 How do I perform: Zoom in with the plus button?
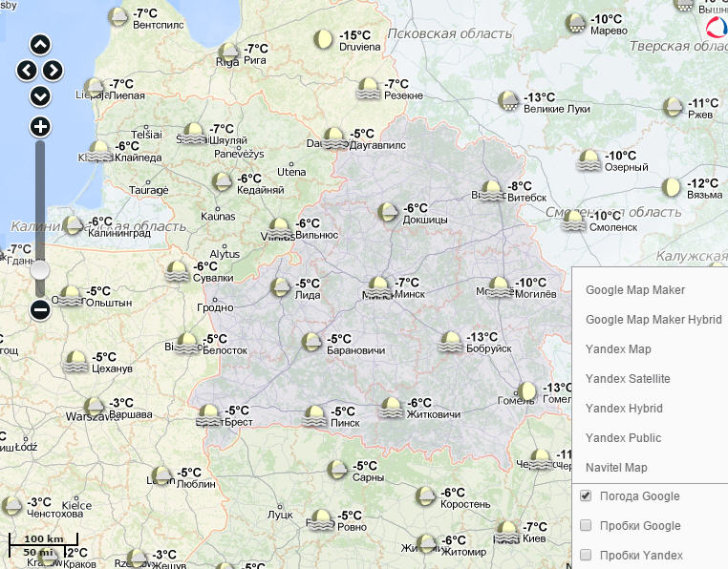point(40,126)
